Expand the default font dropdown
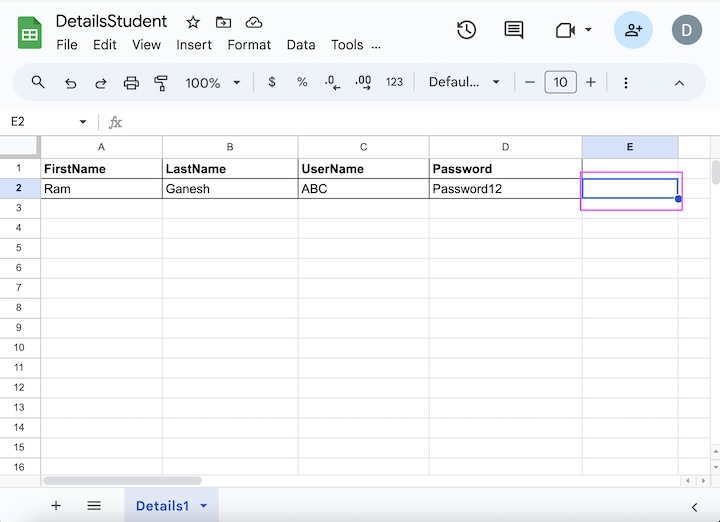Image resolution: width=720 pixels, height=522 pixels. (x=464, y=82)
